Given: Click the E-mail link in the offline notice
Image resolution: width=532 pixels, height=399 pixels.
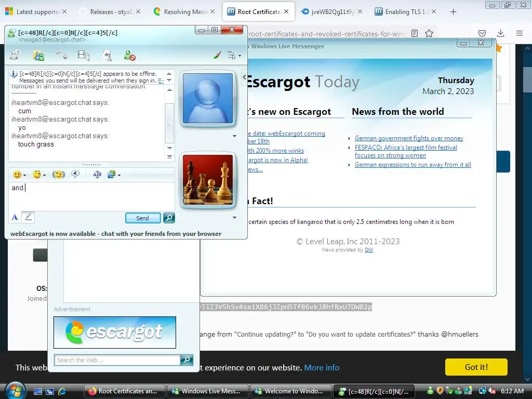Looking at the screenshot, I should tap(161, 81).
